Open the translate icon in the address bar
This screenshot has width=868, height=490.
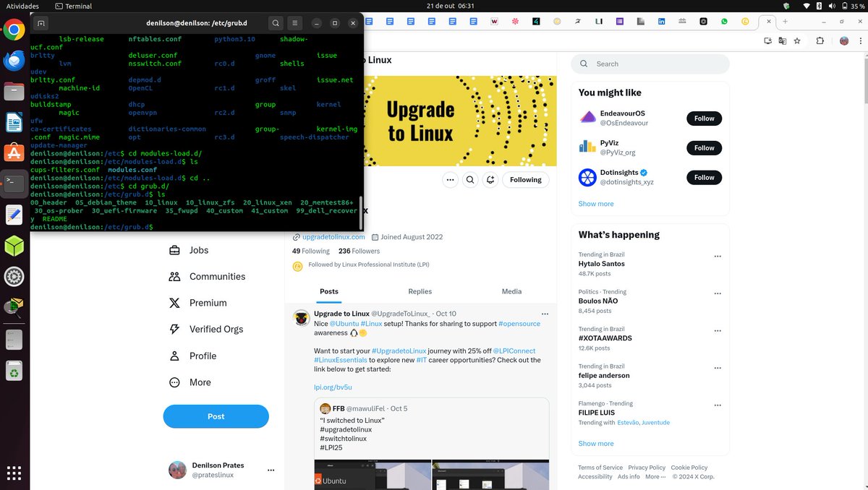pyautogui.click(x=782, y=42)
